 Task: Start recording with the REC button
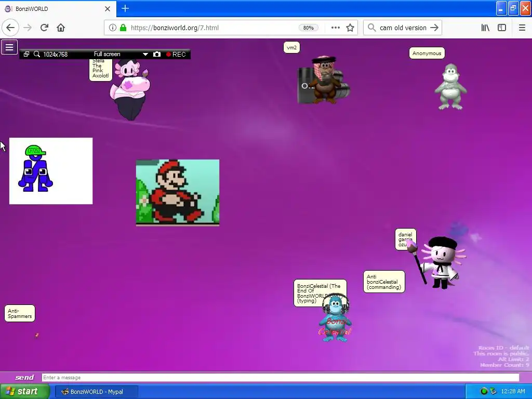pos(176,54)
